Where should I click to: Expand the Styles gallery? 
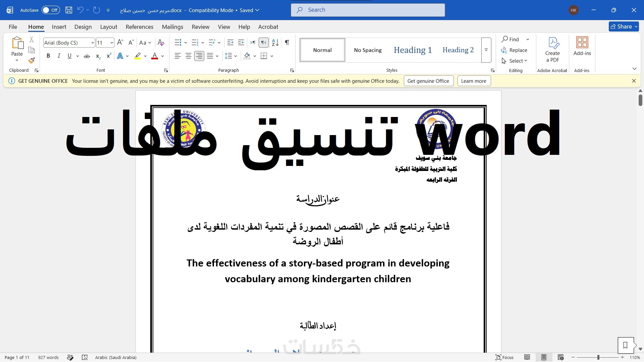[x=486, y=50]
